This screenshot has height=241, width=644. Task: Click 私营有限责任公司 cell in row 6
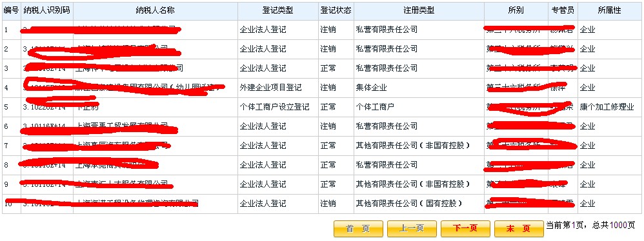coord(419,126)
